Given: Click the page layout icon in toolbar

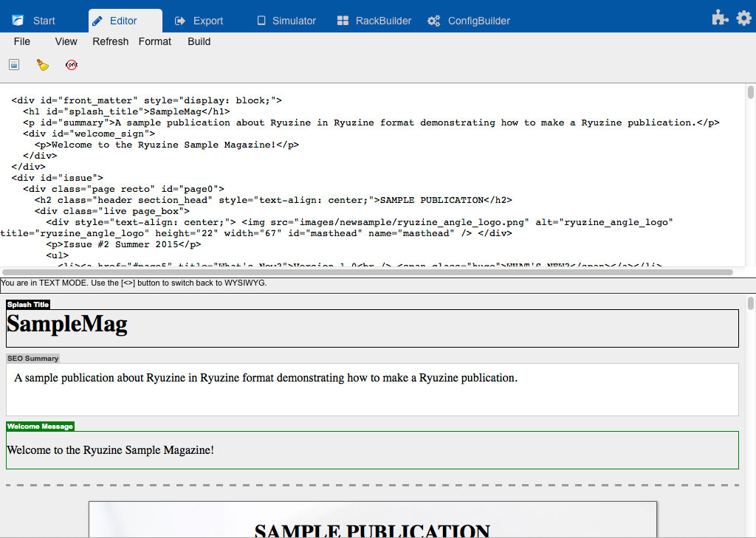Looking at the screenshot, I should pos(13,65).
